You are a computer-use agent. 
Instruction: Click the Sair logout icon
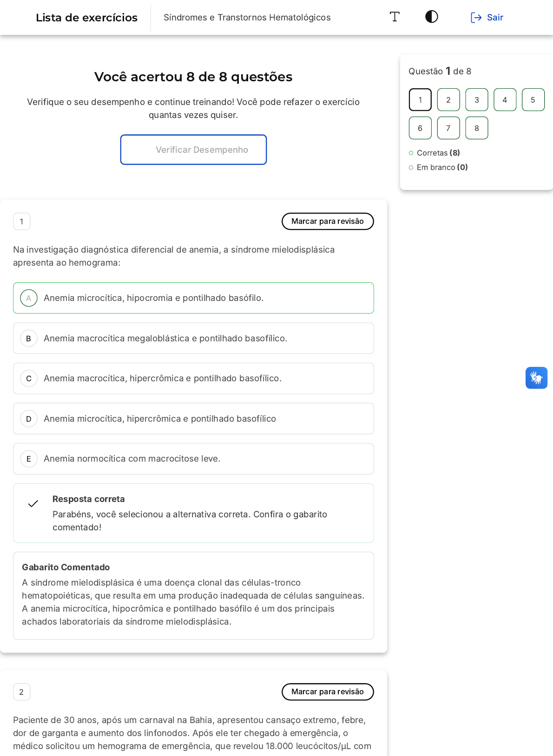click(x=476, y=18)
